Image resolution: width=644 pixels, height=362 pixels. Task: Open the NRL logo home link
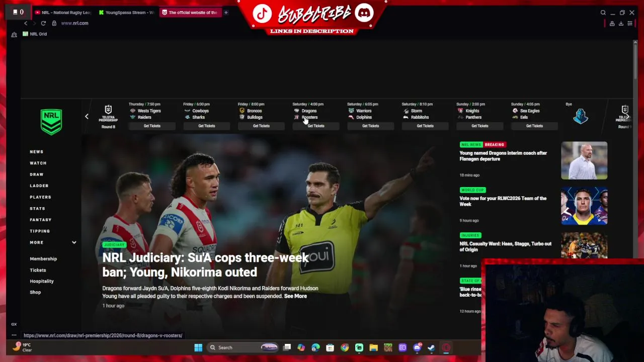point(51,122)
